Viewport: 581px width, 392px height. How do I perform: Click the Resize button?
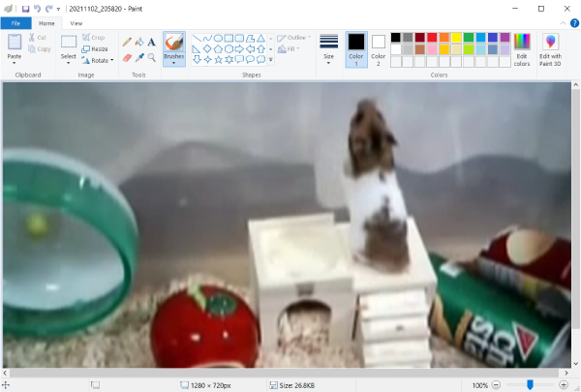(95, 48)
